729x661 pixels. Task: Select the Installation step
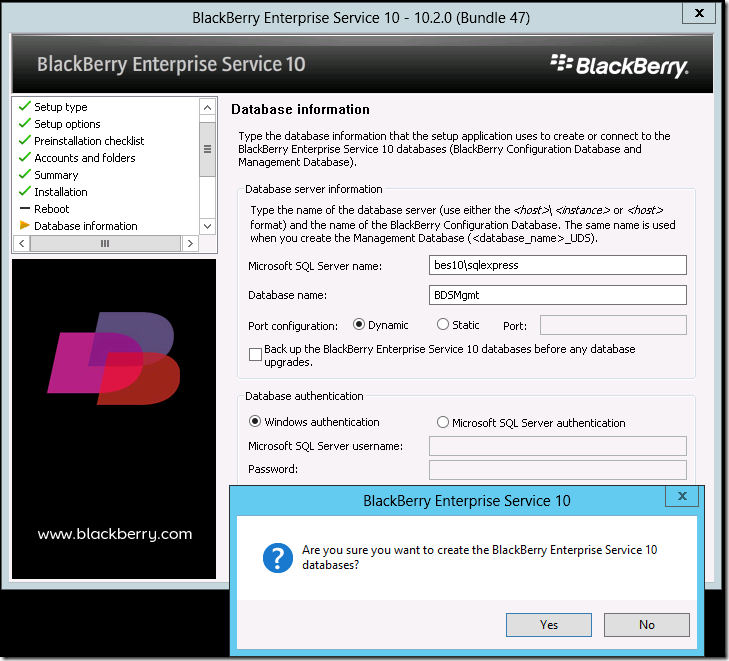[x=60, y=192]
